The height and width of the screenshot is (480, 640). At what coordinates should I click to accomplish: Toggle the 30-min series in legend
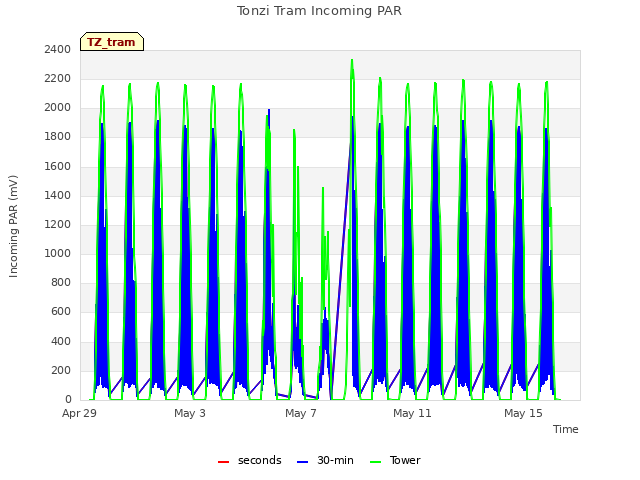tap(325, 460)
